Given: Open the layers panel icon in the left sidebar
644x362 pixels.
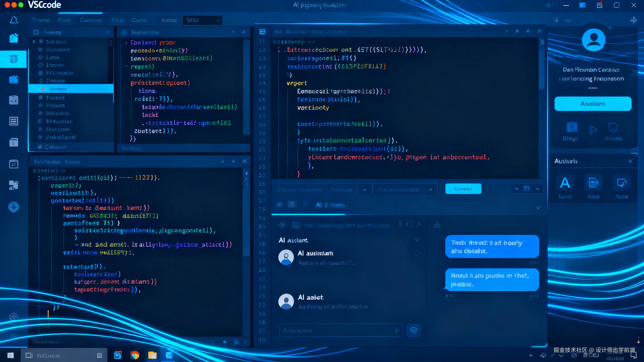Looking at the screenshot, I should click(x=14, y=59).
